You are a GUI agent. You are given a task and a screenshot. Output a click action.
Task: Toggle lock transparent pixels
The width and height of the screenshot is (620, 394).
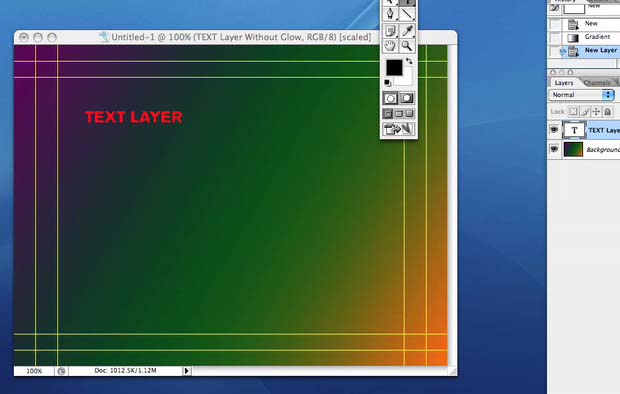573,112
